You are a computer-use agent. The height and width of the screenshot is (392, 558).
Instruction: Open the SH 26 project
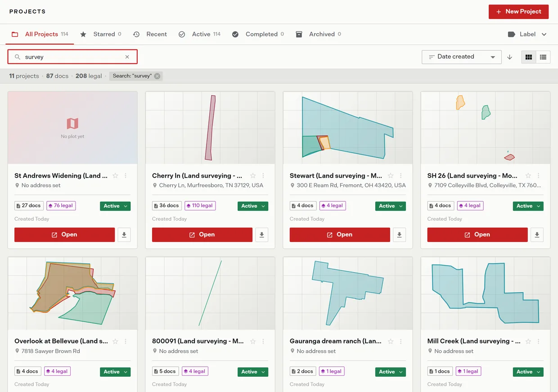(477, 235)
